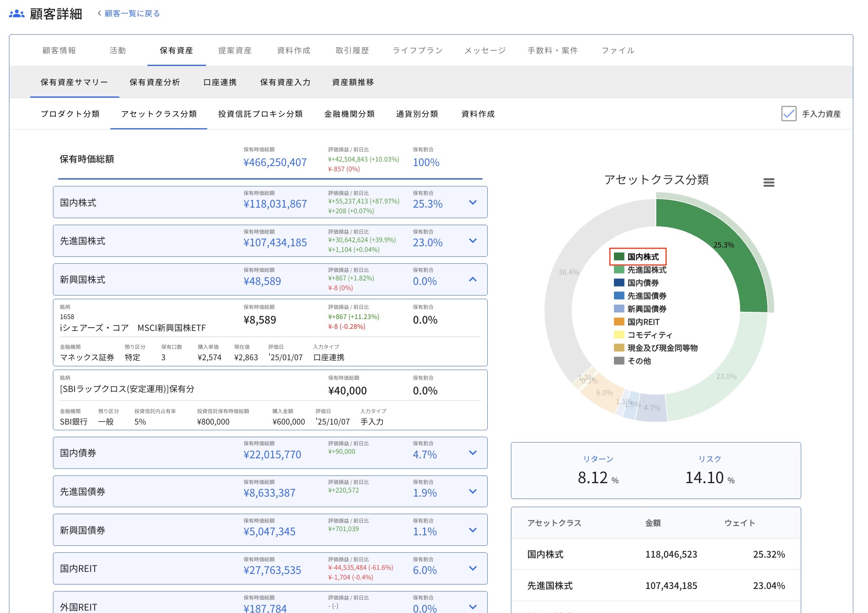Screen dimensions: 868x613
Task: Toggle コモディティ yellow legend swatch
Action: (619, 335)
